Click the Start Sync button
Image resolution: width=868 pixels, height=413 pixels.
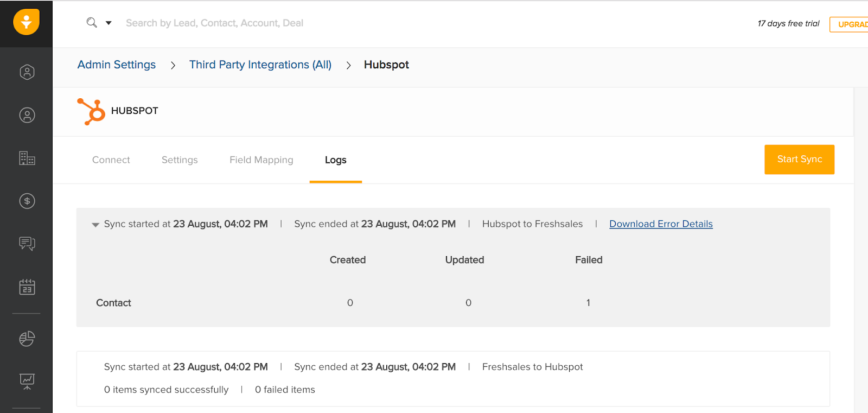click(x=799, y=160)
